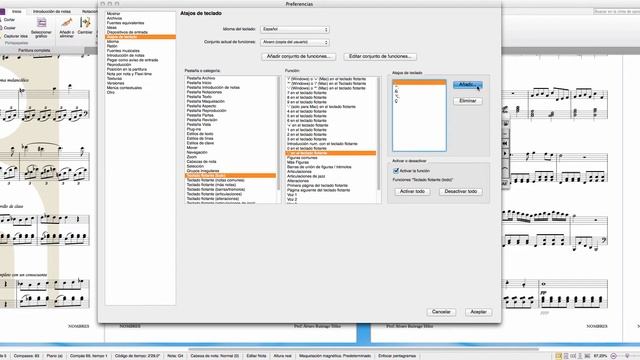The width and height of the screenshot is (640, 360).
Task: Open Inicio ribbon tab in Sibelius
Action: 17,11
